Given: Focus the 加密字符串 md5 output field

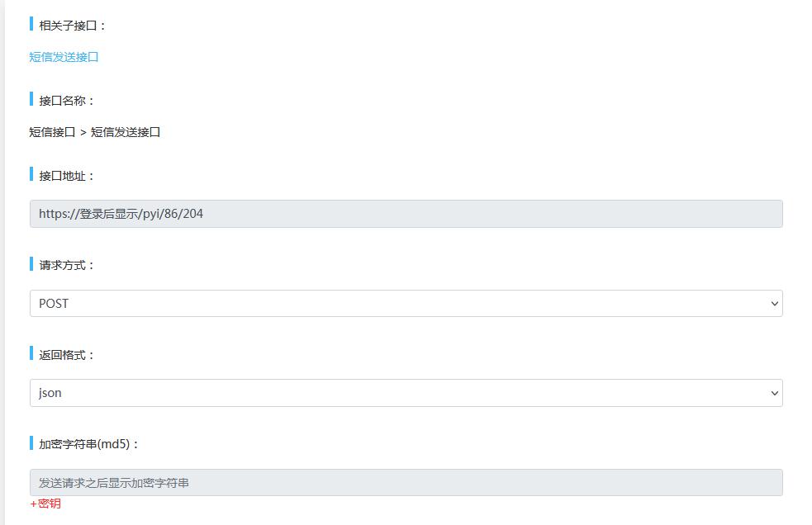Looking at the screenshot, I should [x=406, y=483].
